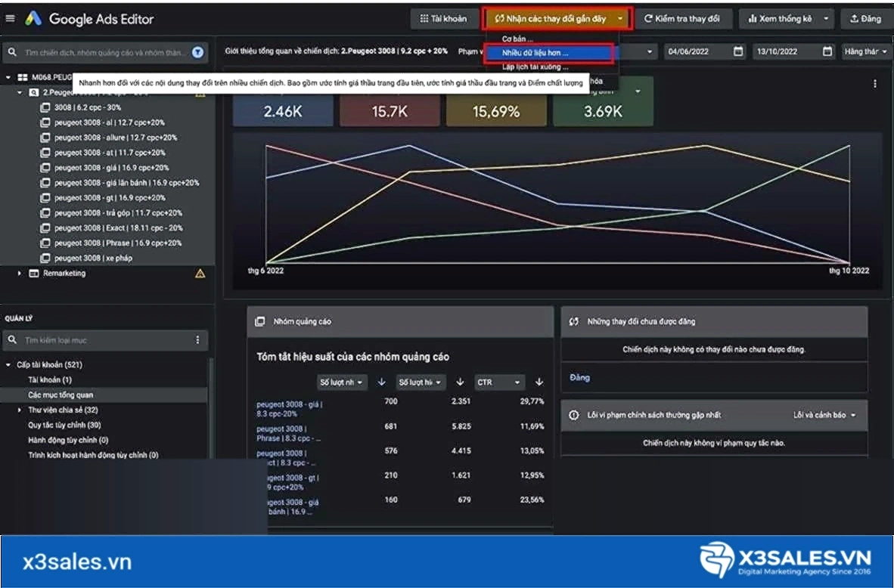Open the Tài khoản accounts button
The image size is (894, 588).
443,19
